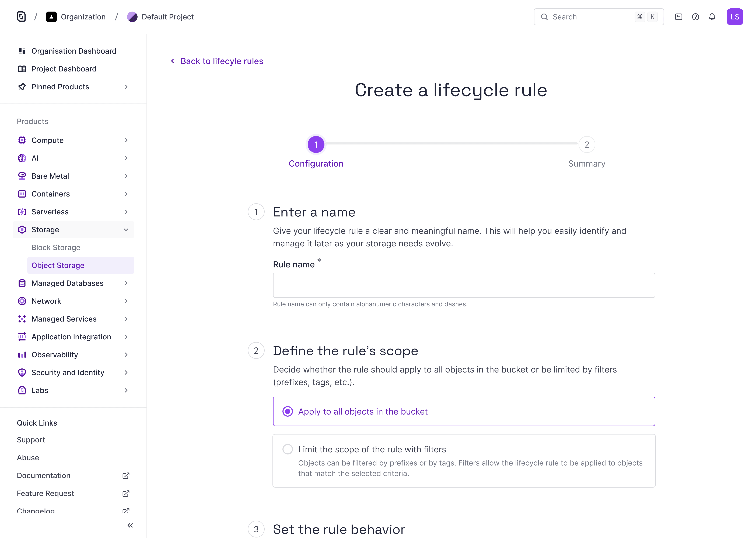Open the notifications bell
This screenshot has width=756, height=538.
pos(712,17)
